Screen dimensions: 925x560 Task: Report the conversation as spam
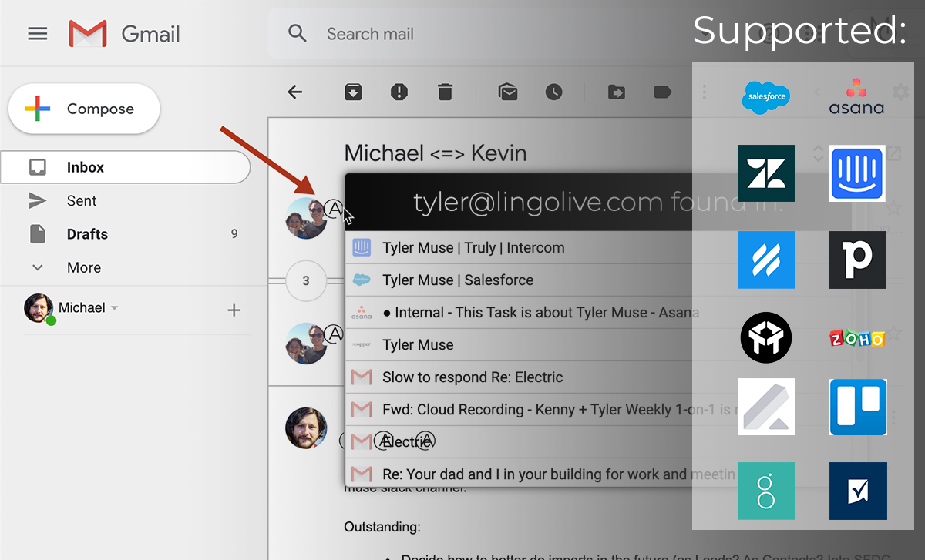point(399,92)
